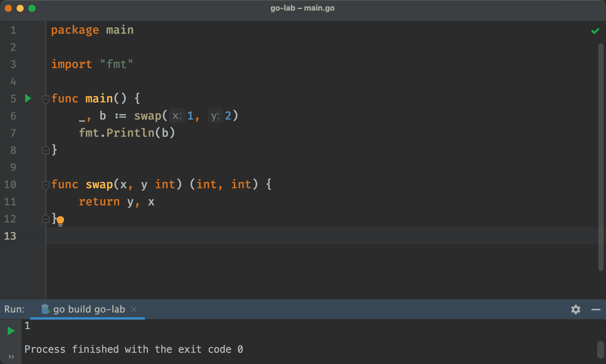The width and height of the screenshot is (606, 364).
Task: Click the return keyword on line 11
Action: coord(99,202)
